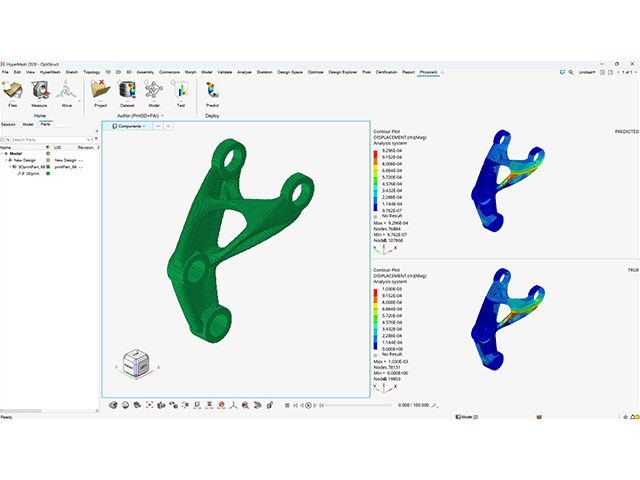Open the File menu
The image size is (640, 480).
(5, 72)
